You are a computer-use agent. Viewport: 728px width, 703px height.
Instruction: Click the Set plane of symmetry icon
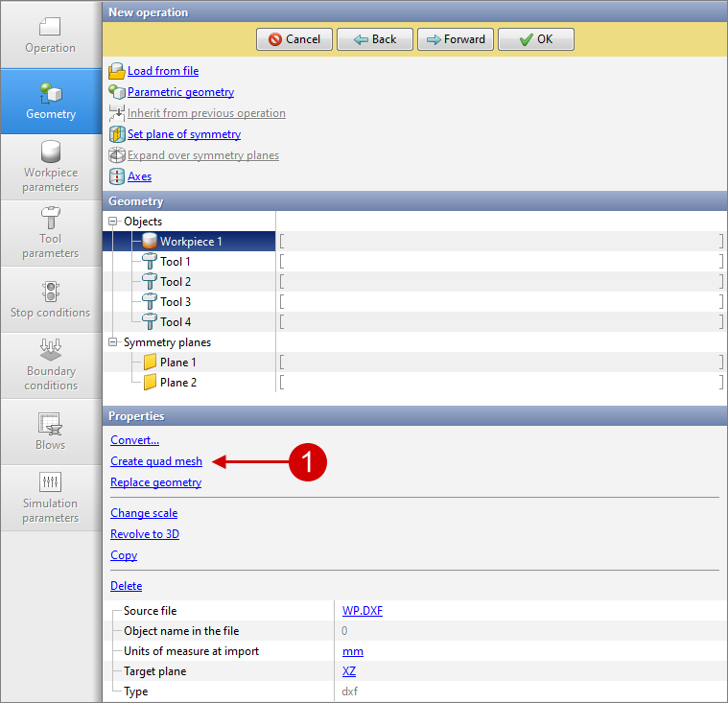(x=117, y=134)
